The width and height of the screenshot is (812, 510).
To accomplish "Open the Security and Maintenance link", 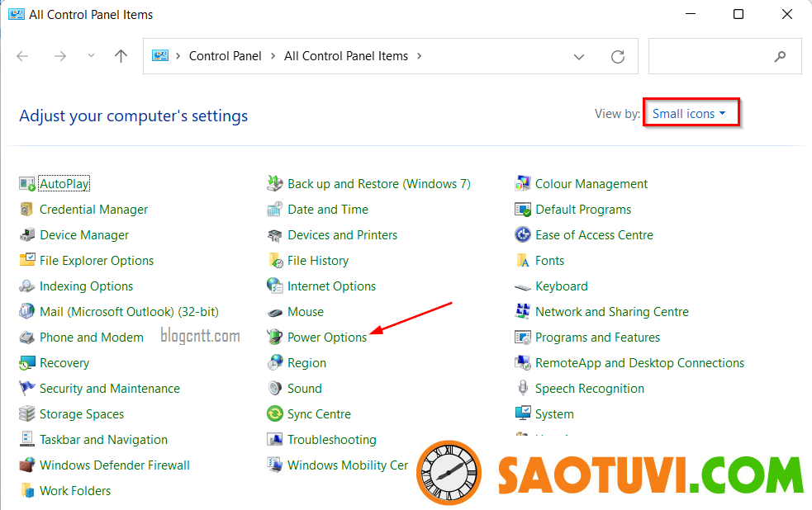I will (110, 389).
